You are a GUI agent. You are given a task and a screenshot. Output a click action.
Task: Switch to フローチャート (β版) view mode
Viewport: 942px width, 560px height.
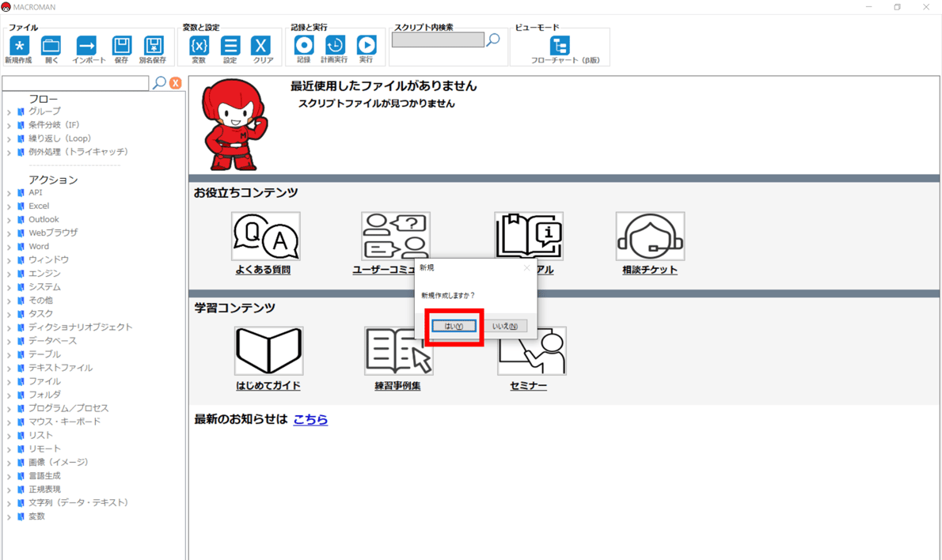coord(560,46)
